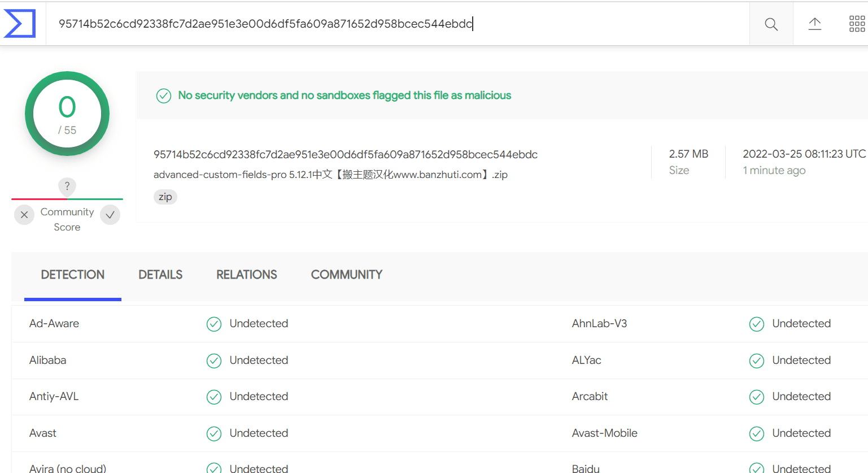Open the COMMUNITY tab
Viewport: 868px width, 473px height.
(x=347, y=275)
